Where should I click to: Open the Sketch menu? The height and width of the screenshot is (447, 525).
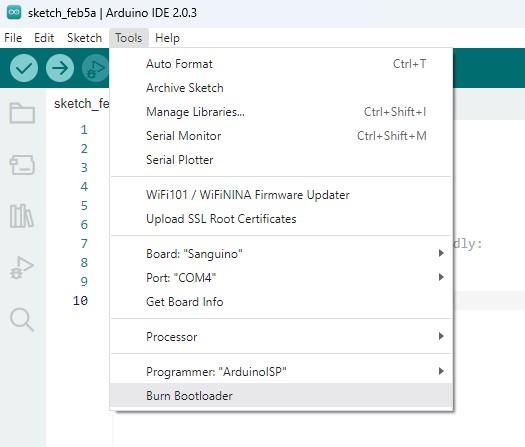[x=84, y=38]
